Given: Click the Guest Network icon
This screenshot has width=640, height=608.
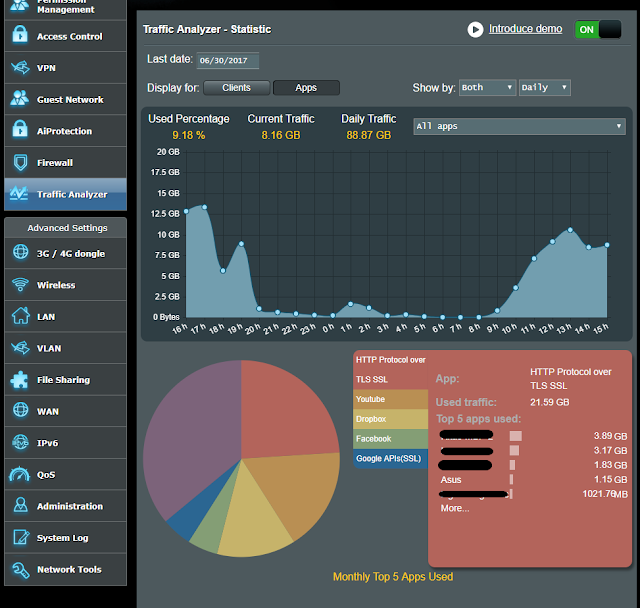Looking at the screenshot, I should pos(20,99).
